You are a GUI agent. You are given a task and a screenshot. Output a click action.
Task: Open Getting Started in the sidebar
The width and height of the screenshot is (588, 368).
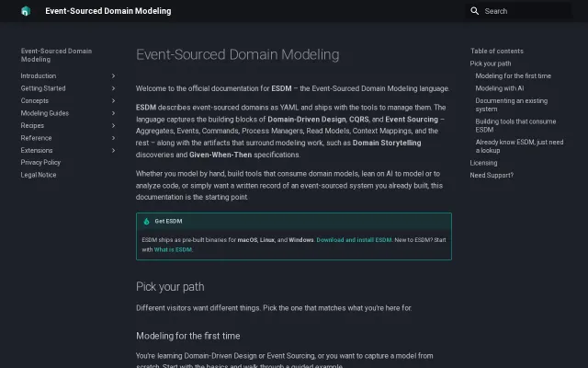click(x=43, y=88)
